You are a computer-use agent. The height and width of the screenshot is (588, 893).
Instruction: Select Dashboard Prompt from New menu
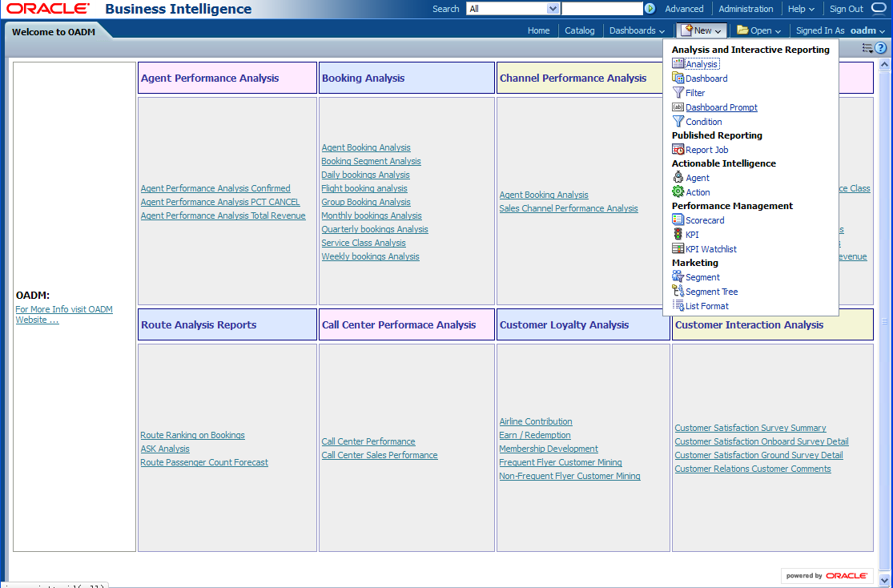tap(721, 107)
